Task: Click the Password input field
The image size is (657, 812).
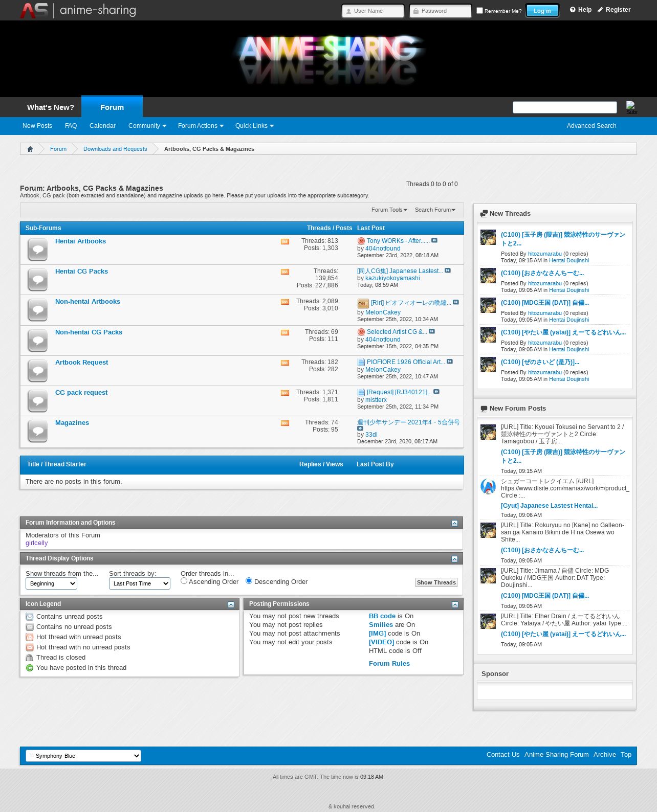Action: pos(441,11)
